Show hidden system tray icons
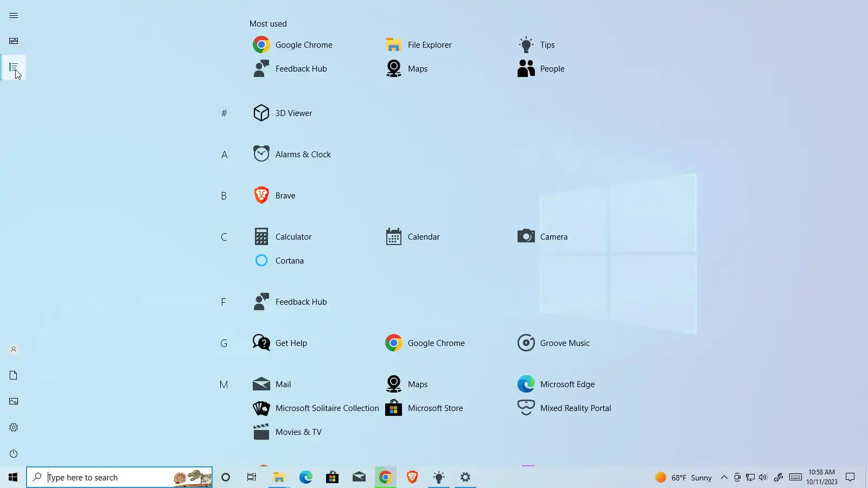Screen dimensions: 868x488 724,477
